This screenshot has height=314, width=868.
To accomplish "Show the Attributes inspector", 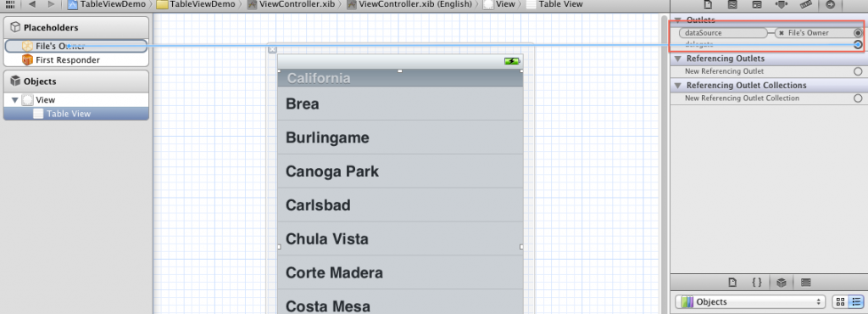I will click(x=782, y=4).
